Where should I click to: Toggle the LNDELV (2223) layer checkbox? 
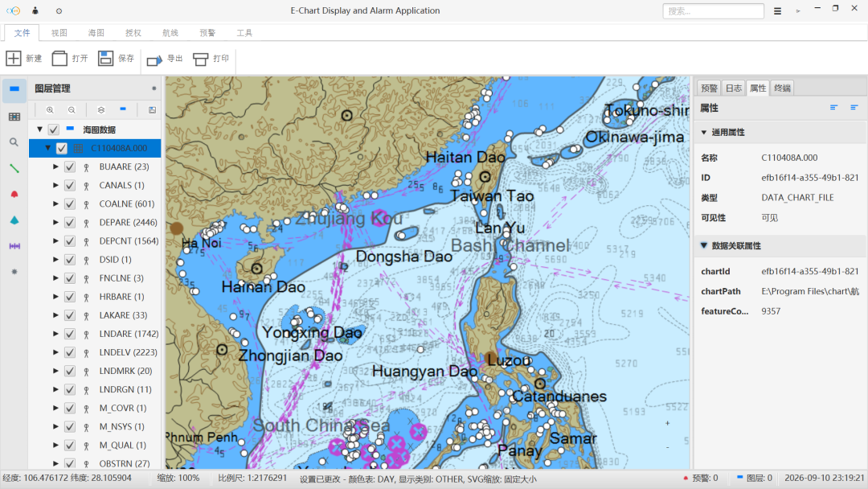[x=70, y=352]
